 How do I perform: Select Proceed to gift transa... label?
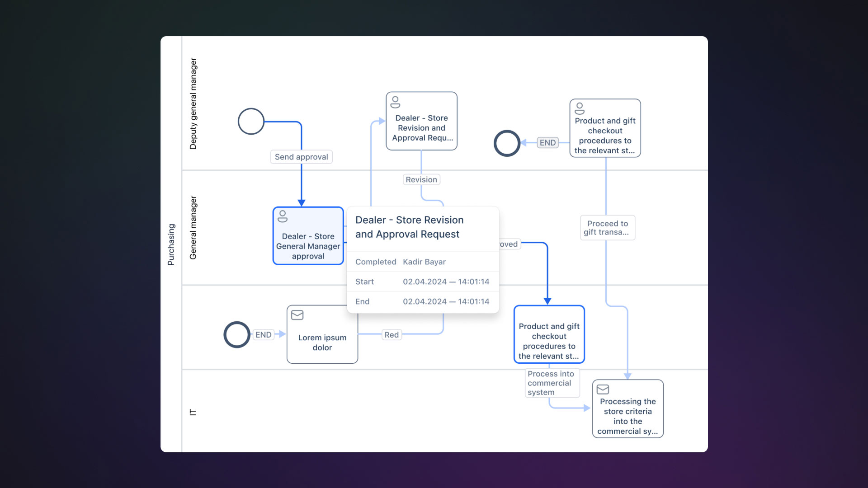click(607, 228)
